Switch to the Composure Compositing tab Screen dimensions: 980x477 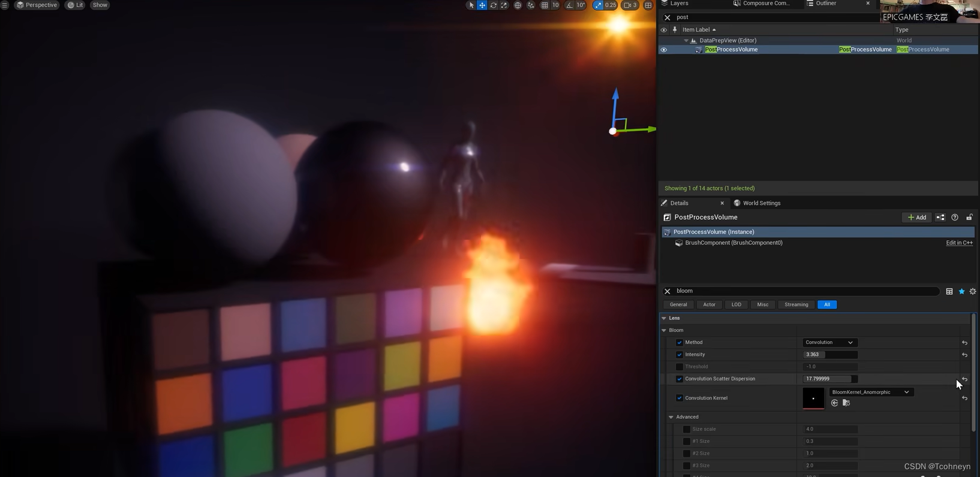[761, 4]
